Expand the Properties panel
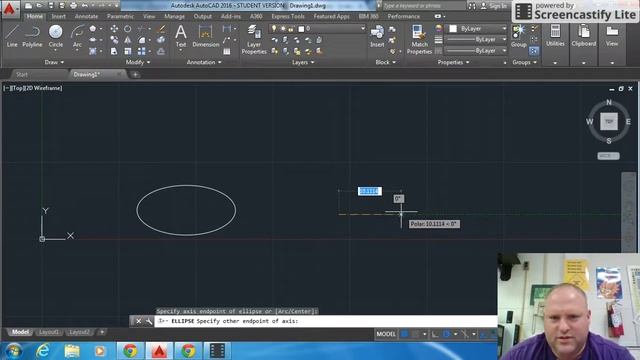 (x=453, y=62)
